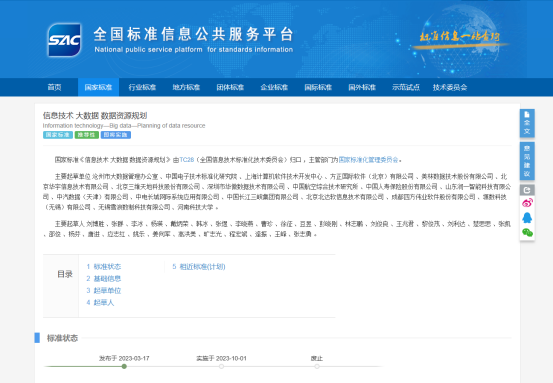Jump to 3 起草单位 in contents
Viewport: 553px width, 383px height.
coord(104,291)
